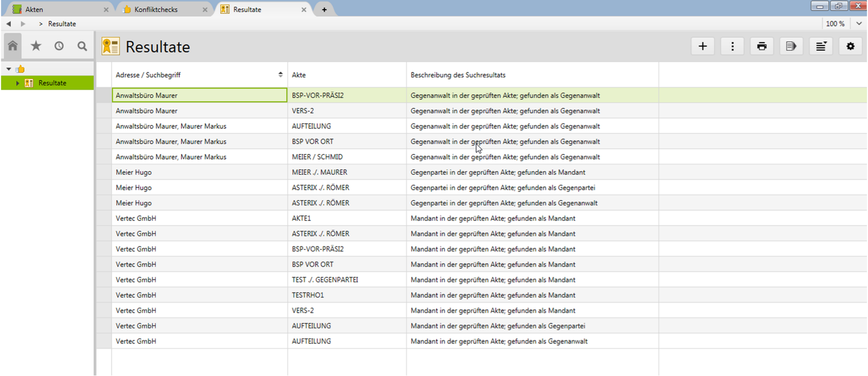Toggle the detail view panel icon
The width and height of the screenshot is (868, 376).
[x=791, y=46]
